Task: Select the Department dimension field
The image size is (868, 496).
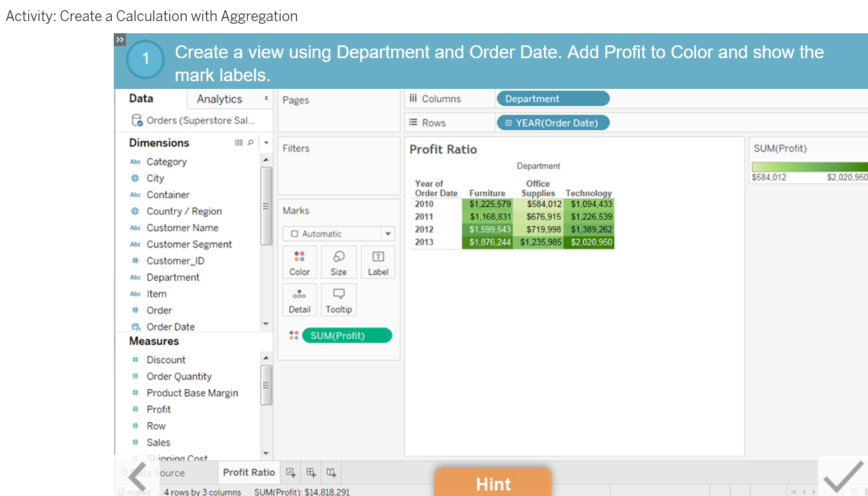Action: pos(173,277)
